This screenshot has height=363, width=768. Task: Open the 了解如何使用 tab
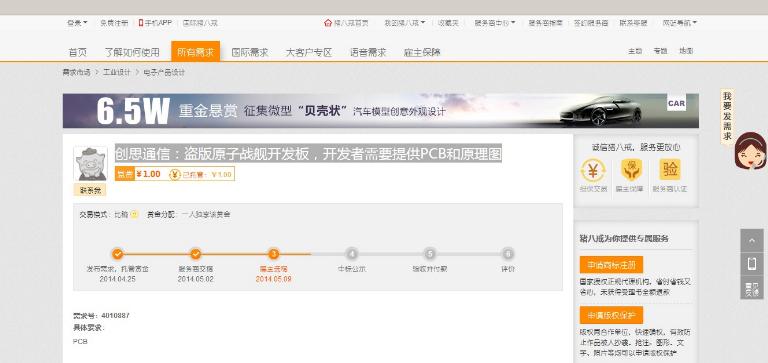pos(132,52)
